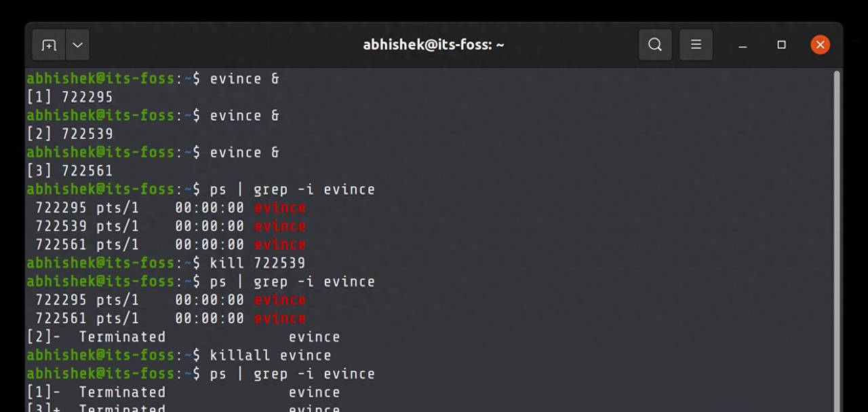Expand the new-tab profile dropdown arrow
This screenshot has height=412, width=868.
click(x=77, y=45)
